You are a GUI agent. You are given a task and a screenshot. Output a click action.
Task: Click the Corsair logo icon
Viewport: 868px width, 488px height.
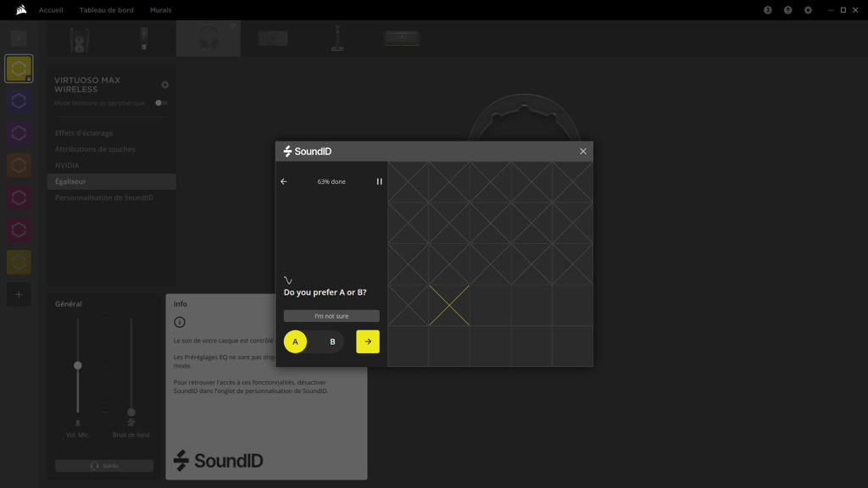[x=21, y=9]
